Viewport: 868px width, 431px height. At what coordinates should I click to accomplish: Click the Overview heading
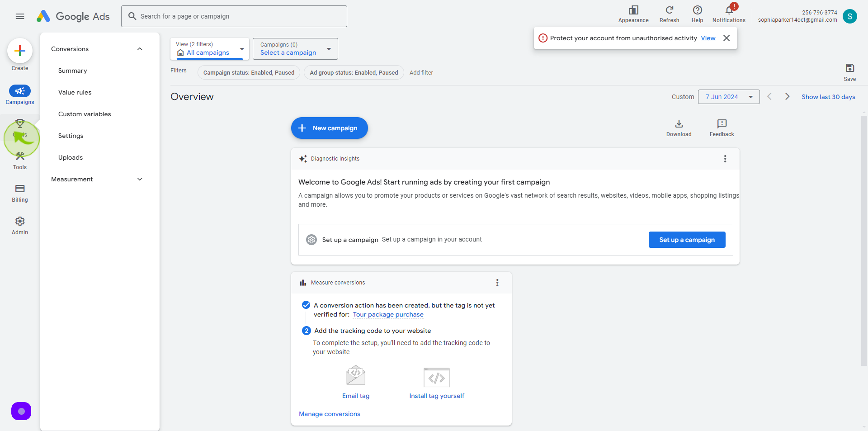[x=192, y=97]
